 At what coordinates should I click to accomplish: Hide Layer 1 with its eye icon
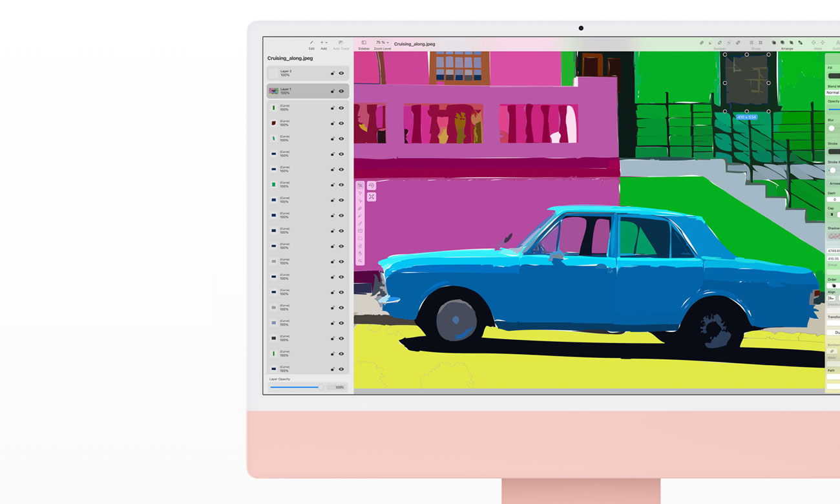click(341, 91)
